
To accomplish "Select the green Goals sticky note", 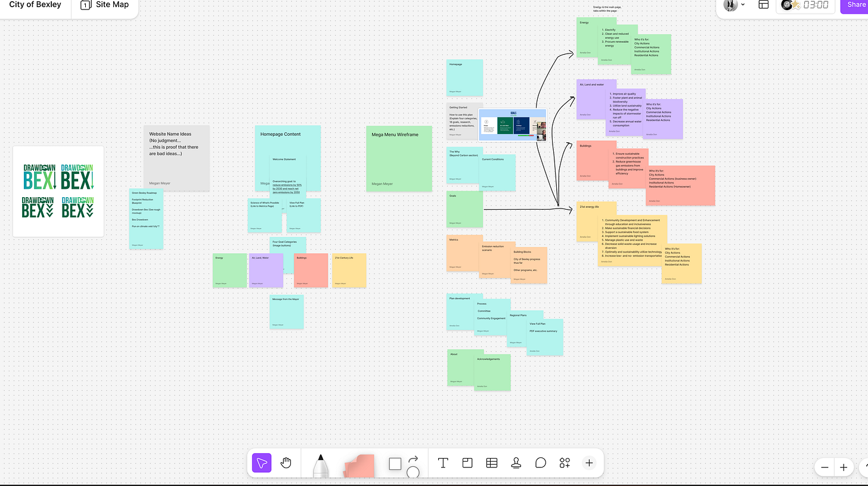I will (x=465, y=209).
